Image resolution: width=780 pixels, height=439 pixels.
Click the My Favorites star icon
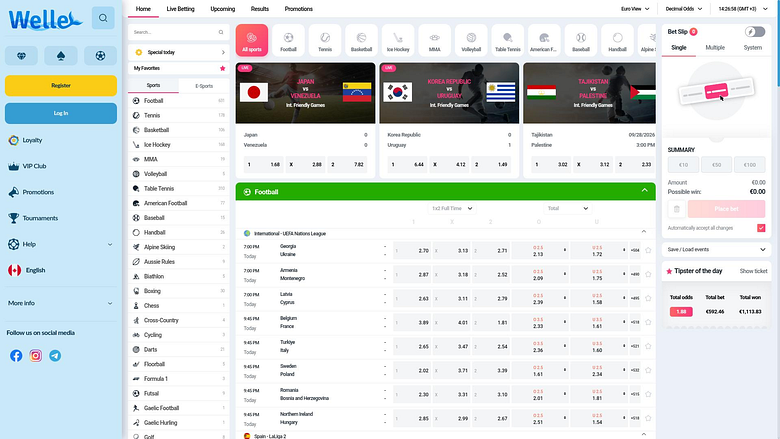click(222, 68)
